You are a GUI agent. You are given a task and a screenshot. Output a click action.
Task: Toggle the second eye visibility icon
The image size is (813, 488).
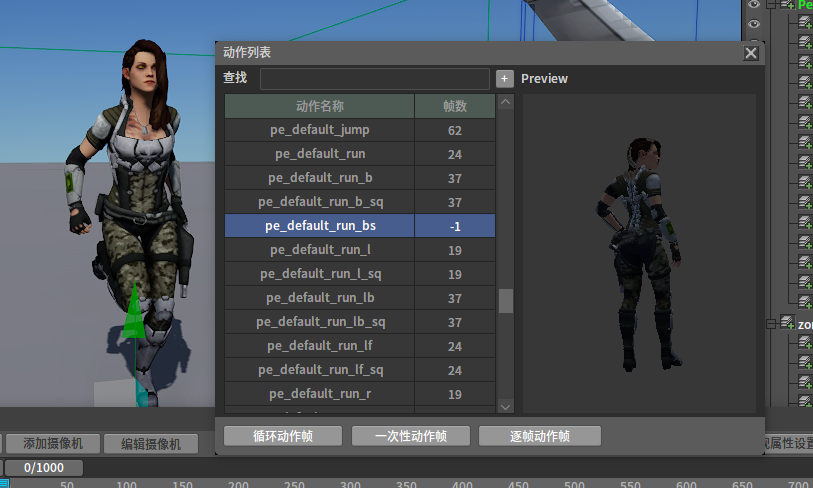(x=754, y=24)
